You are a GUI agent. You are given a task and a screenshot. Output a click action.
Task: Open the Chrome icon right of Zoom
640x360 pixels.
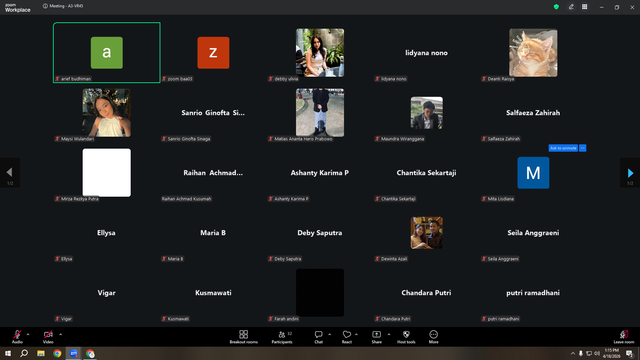(90, 353)
